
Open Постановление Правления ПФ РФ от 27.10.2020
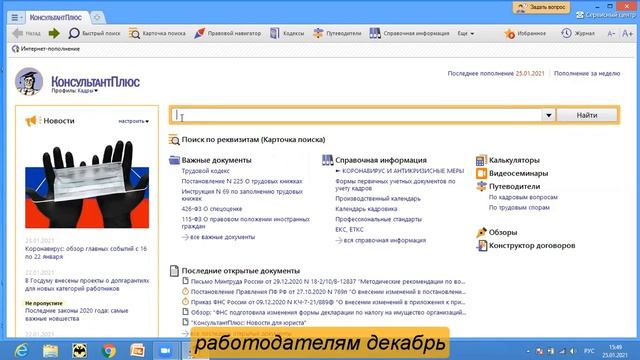[328, 292]
